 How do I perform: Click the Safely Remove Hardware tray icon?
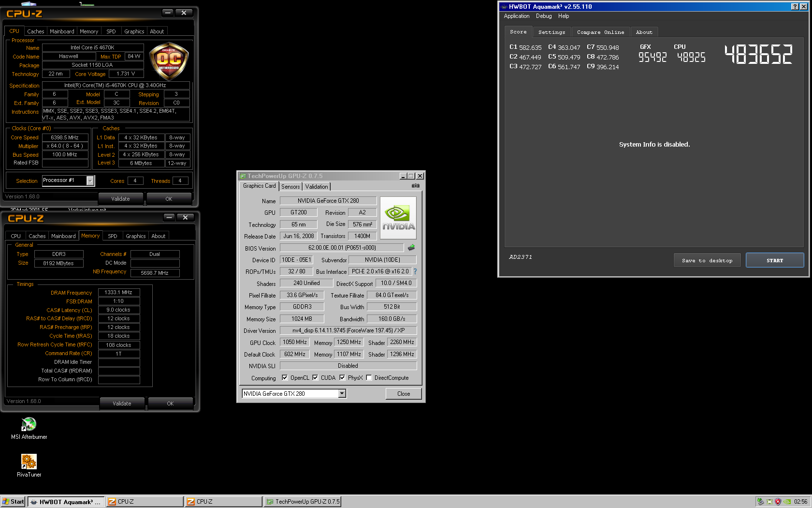click(760, 502)
